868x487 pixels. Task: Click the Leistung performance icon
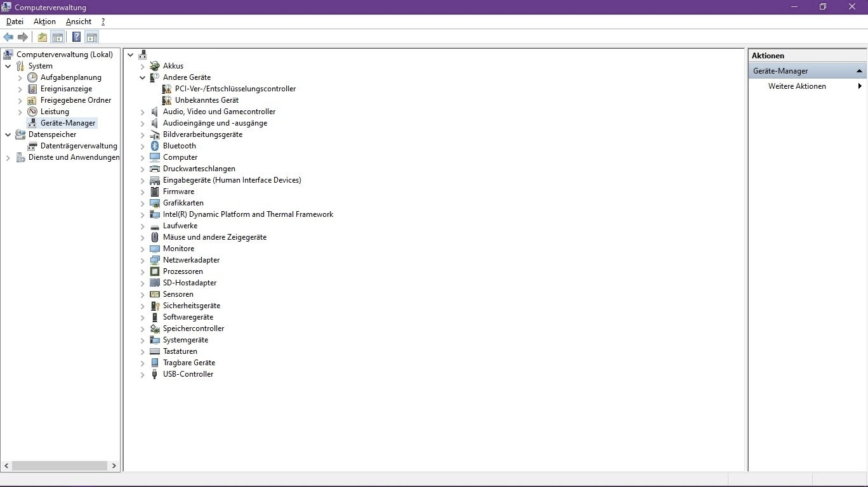(x=32, y=112)
